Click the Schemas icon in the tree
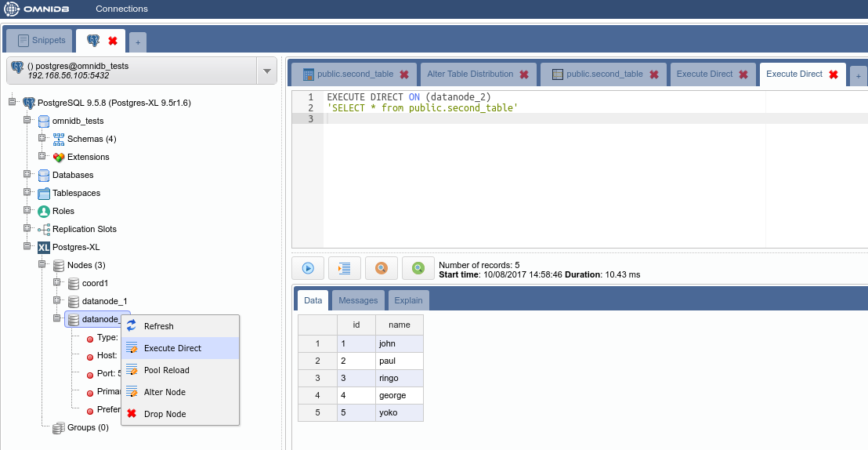Screen dimensions: 868x450 (59, 139)
